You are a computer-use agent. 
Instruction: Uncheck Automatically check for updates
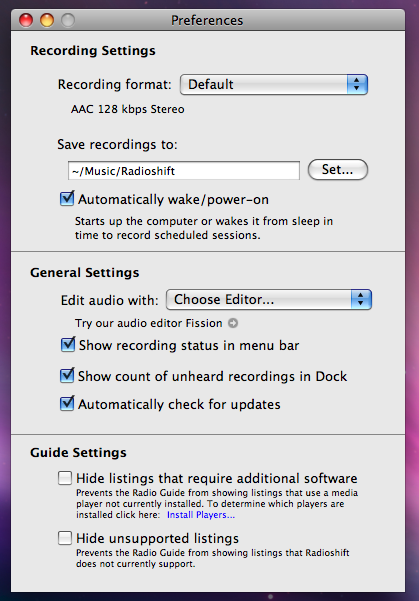point(67,404)
